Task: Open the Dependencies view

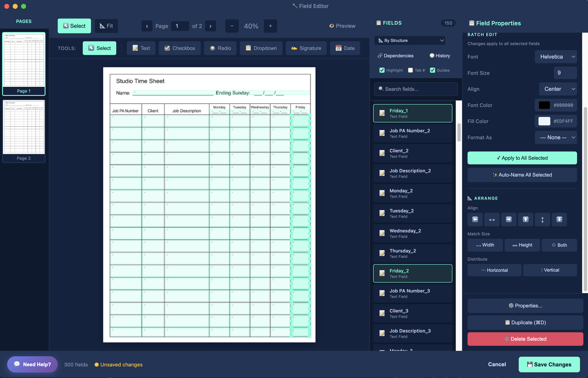Action: [396, 56]
